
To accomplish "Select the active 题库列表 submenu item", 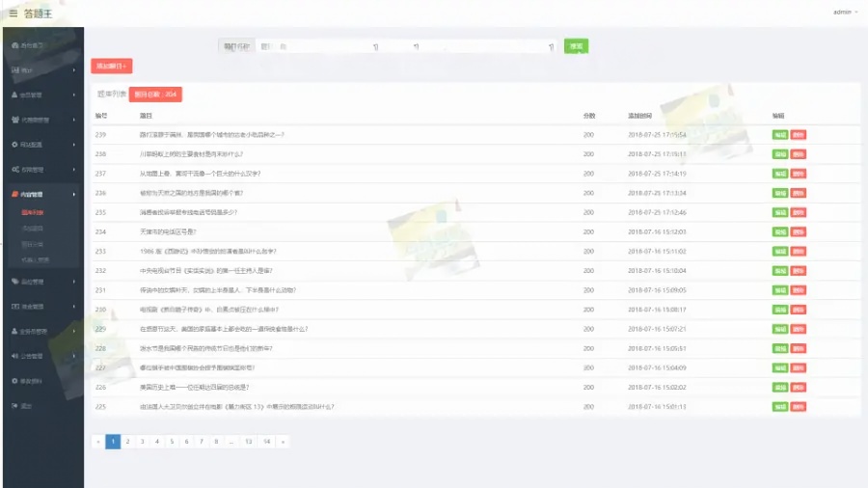I will coord(32,211).
